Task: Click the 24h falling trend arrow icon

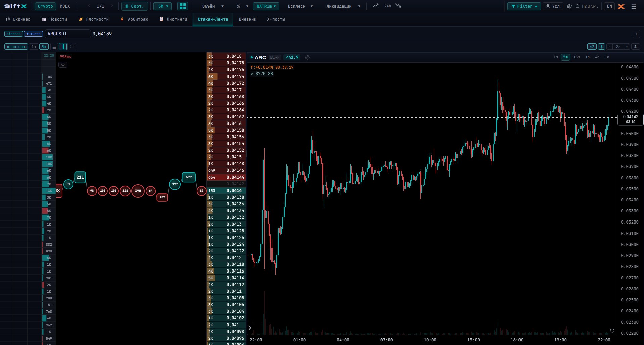Action: (x=398, y=6)
